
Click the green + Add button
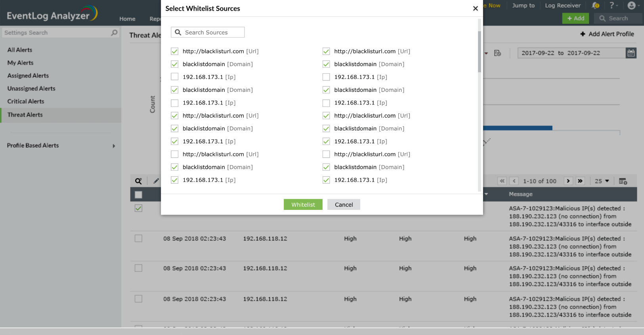tap(576, 18)
